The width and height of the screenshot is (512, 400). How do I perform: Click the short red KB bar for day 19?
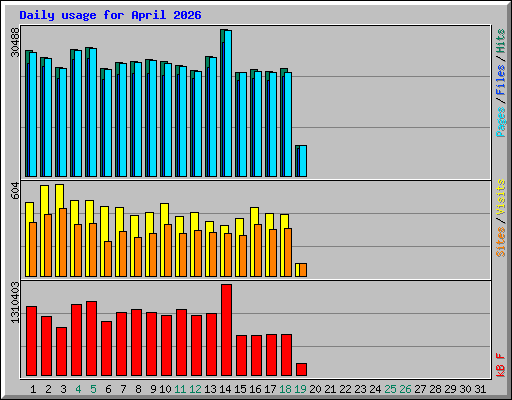click(301, 369)
